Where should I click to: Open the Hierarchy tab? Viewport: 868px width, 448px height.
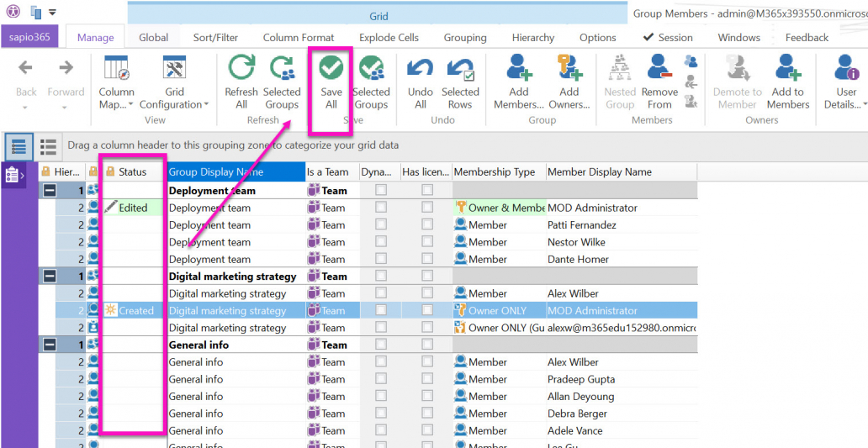point(533,38)
